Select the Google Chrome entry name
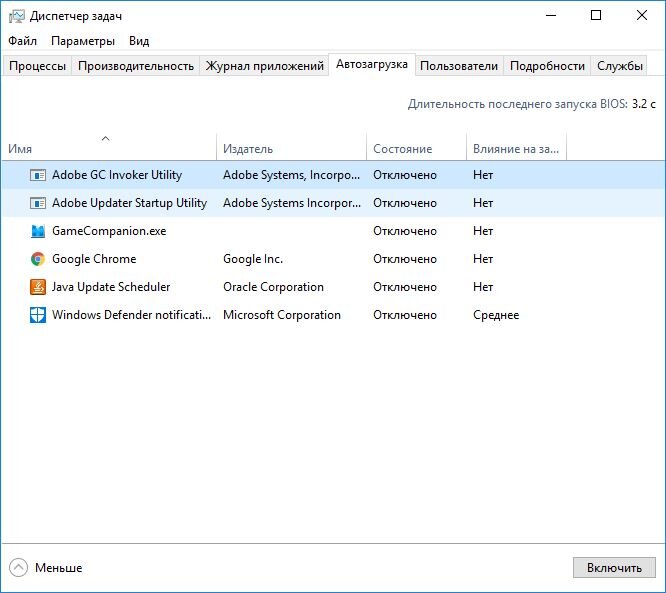The image size is (666, 593). tap(94, 259)
